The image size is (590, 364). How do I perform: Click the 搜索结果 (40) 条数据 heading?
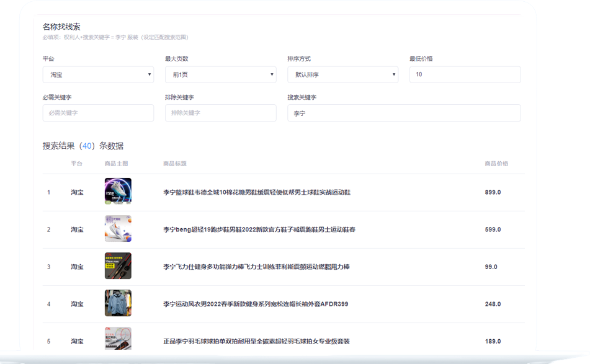[x=83, y=146]
